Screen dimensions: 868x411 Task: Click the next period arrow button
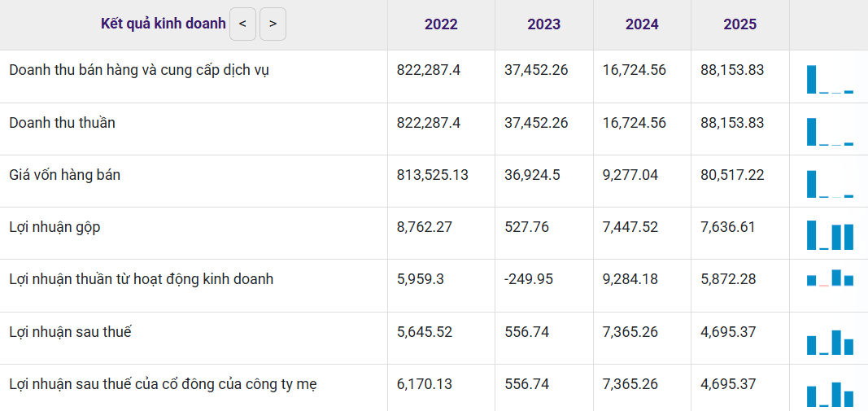pyautogui.click(x=273, y=24)
